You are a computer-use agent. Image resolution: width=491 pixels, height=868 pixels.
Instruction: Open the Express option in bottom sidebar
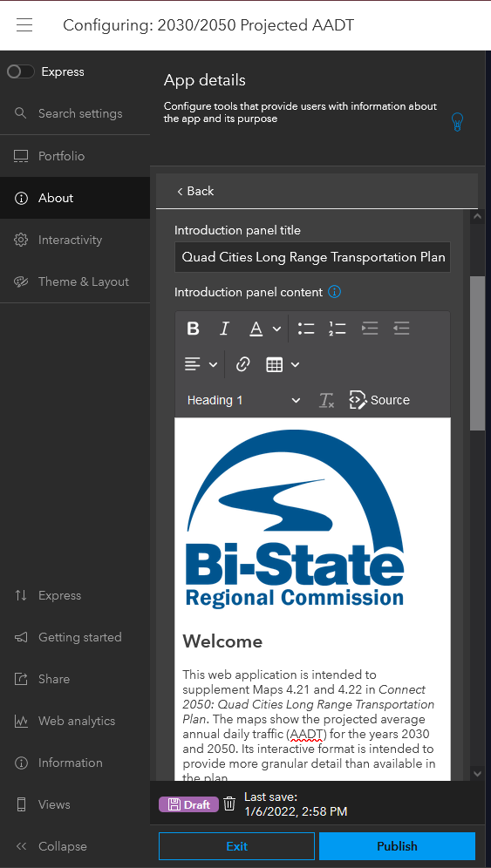(75, 595)
